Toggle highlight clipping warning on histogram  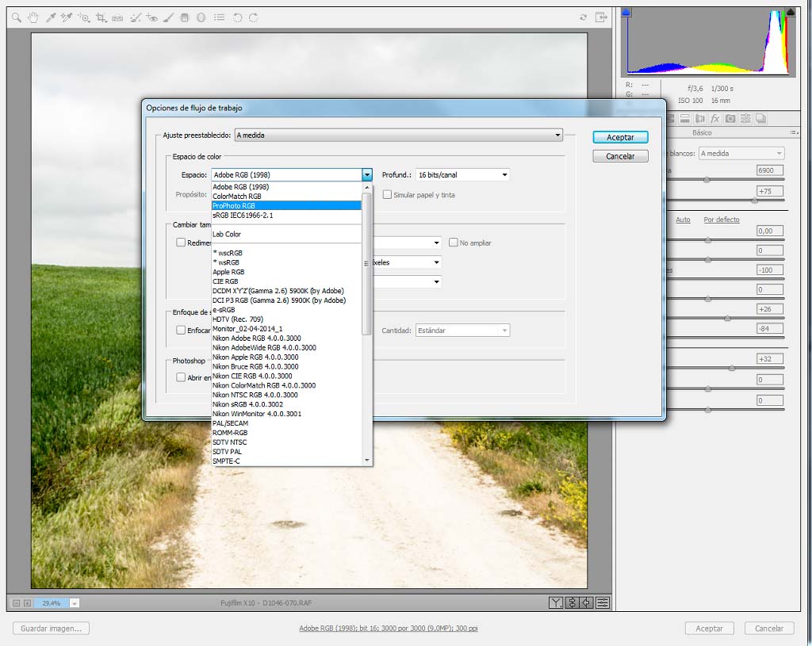point(791,12)
